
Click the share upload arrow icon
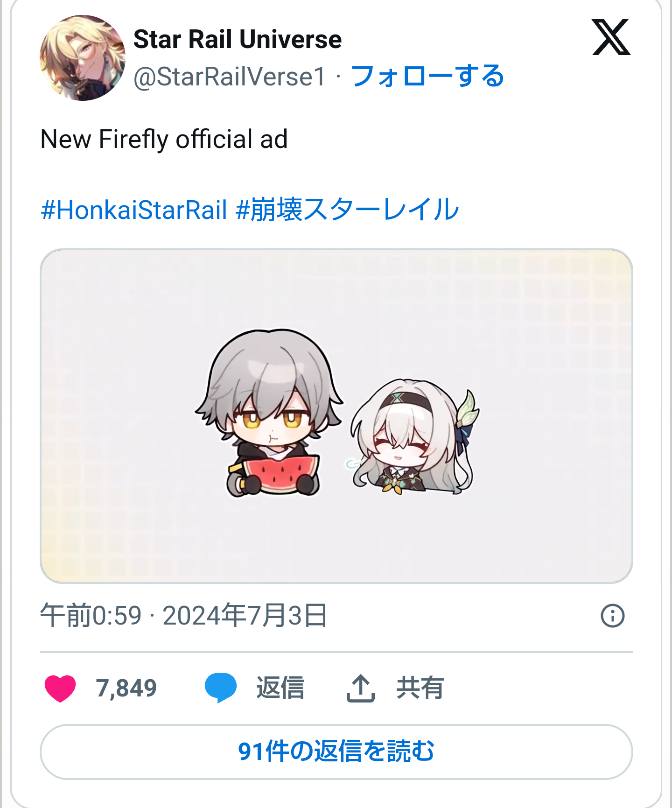click(361, 688)
